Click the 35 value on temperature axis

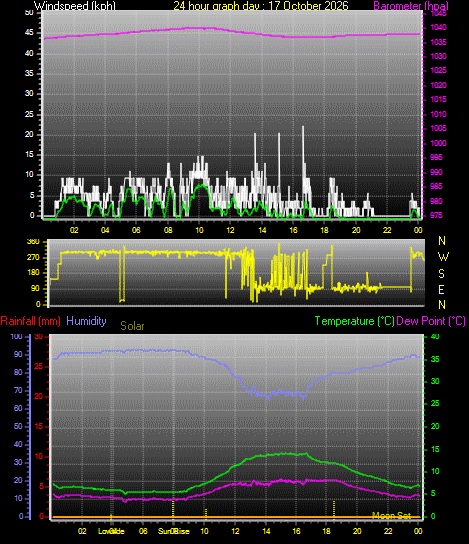tap(435, 359)
